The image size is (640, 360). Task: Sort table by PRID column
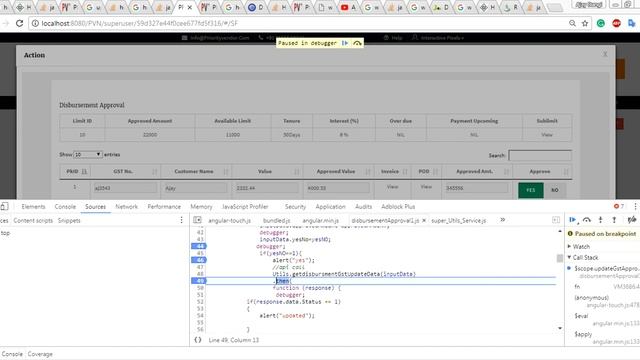tap(75, 171)
